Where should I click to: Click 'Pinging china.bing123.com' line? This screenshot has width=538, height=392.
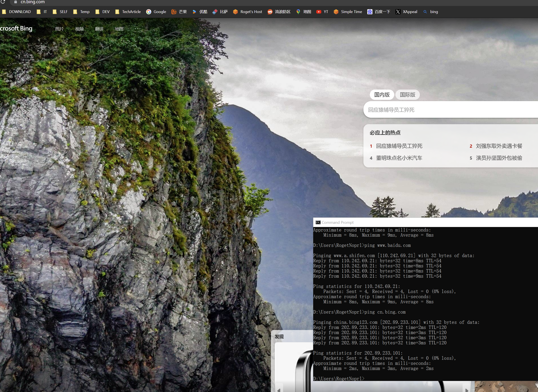[x=396, y=322]
